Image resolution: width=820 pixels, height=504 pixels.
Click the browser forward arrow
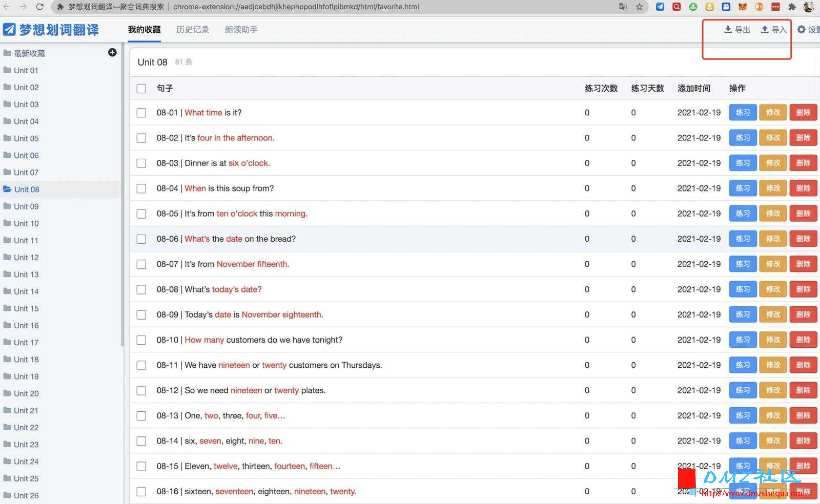tap(23, 7)
